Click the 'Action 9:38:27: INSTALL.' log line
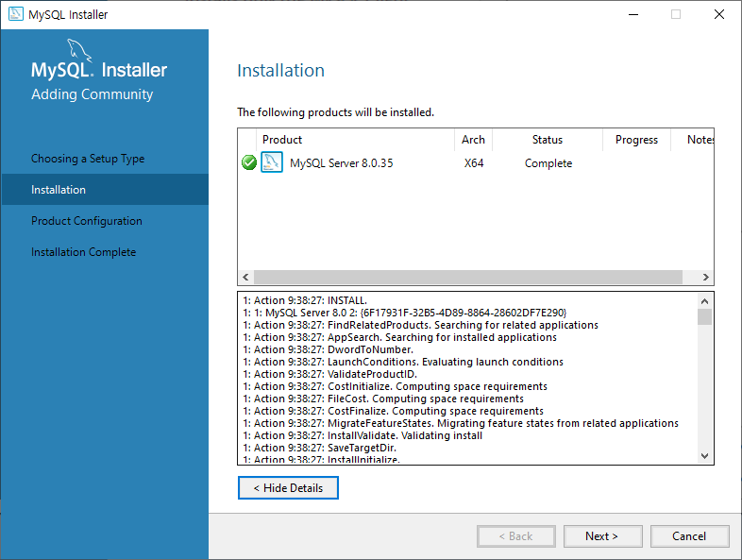This screenshot has width=742, height=560. coord(305,300)
